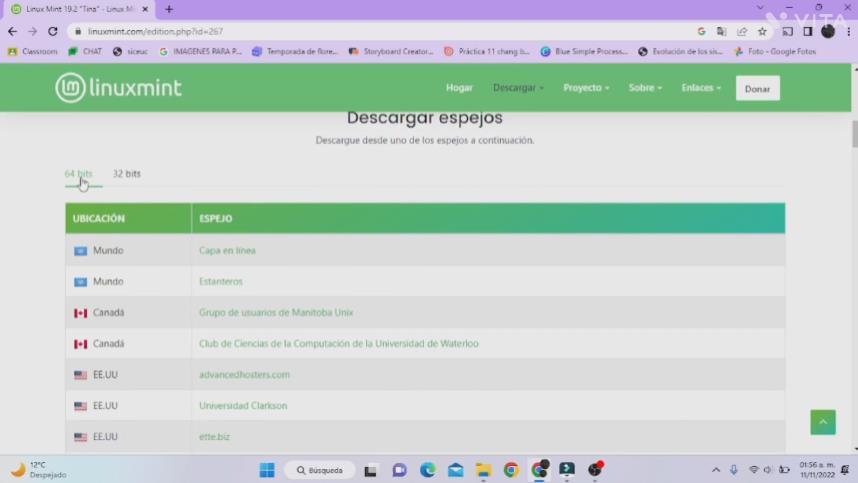Select the 64 bits tab
Screen dimensions: 858x483
tap(79, 174)
